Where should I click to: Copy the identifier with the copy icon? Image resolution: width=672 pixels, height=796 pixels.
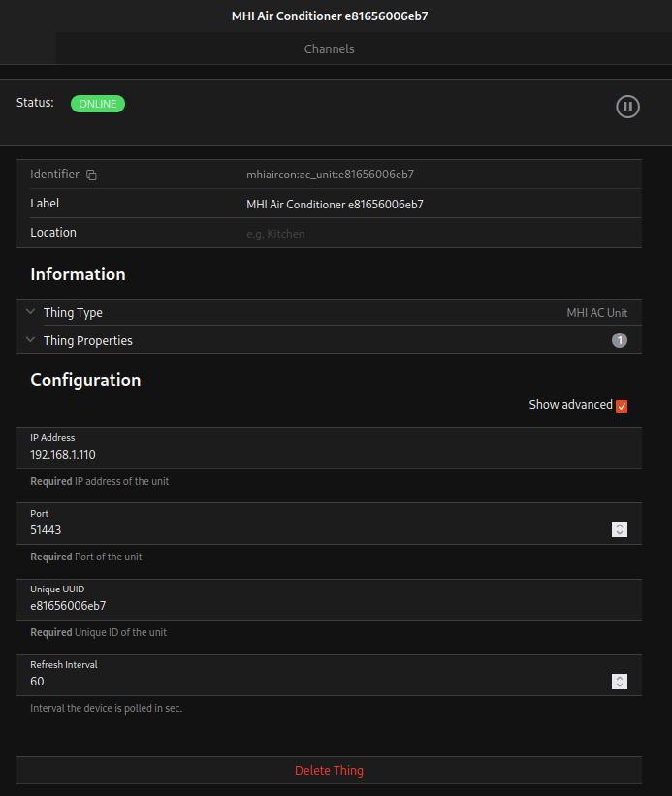(92, 175)
